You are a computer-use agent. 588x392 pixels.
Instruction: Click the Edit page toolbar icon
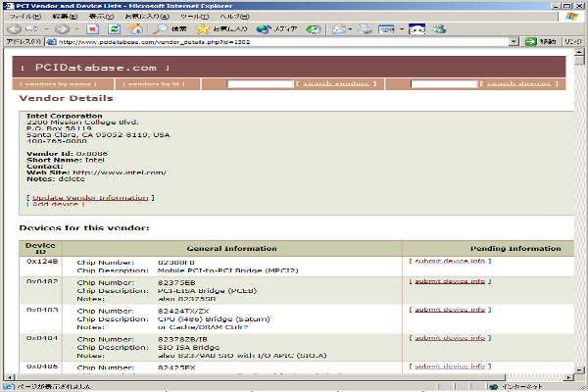pos(386,28)
